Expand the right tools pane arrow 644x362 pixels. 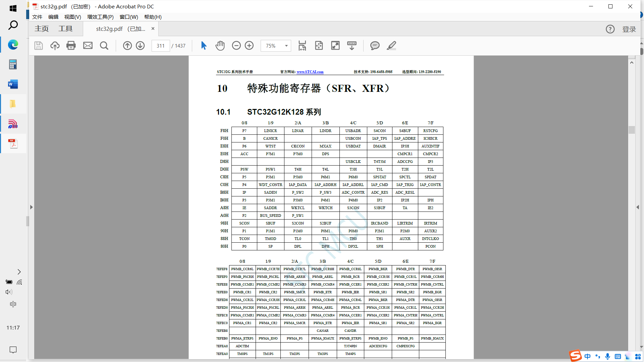(x=638, y=207)
